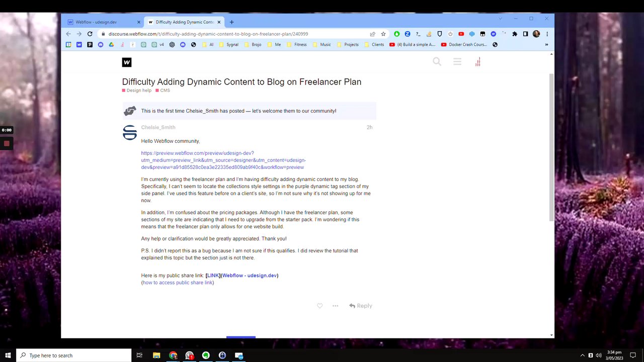The height and width of the screenshot is (362, 644).
Task: Open the Clients bookmarks folder
Action: click(374, 44)
